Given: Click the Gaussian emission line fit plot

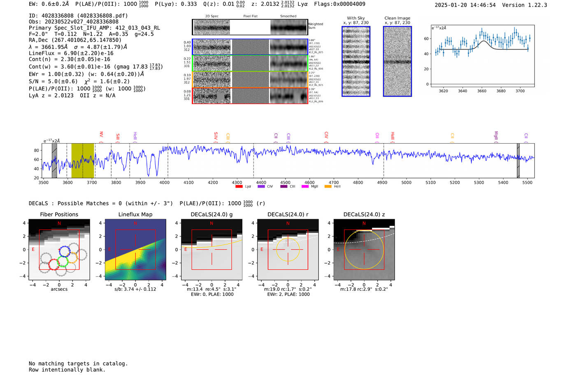Looking at the screenshot, I should click(x=482, y=56).
